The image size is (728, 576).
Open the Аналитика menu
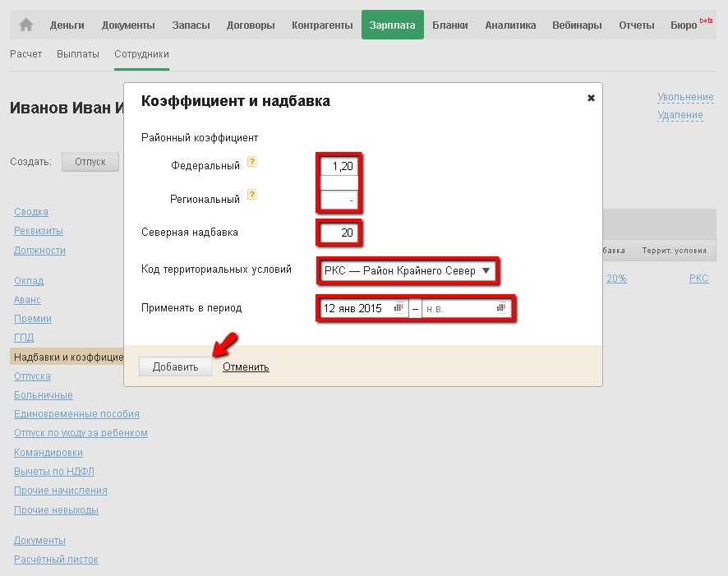510,25
